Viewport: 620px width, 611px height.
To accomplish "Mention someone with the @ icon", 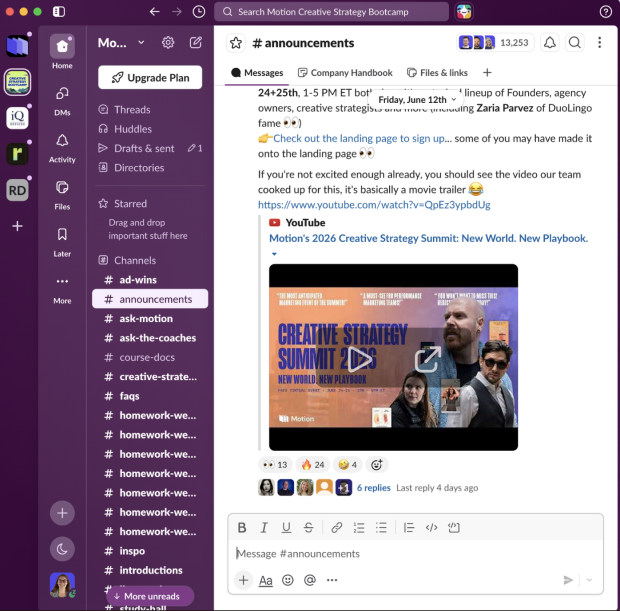I will pos(310,580).
